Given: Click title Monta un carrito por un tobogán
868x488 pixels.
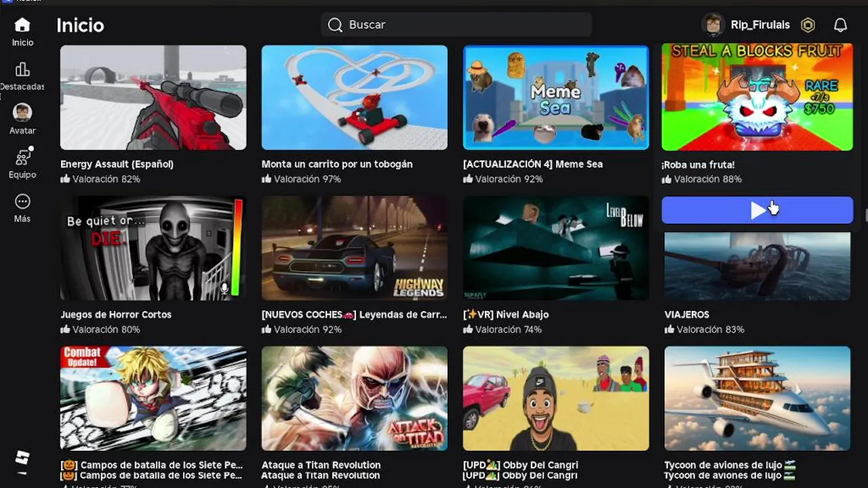Looking at the screenshot, I should pyautogui.click(x=337, y=164).
